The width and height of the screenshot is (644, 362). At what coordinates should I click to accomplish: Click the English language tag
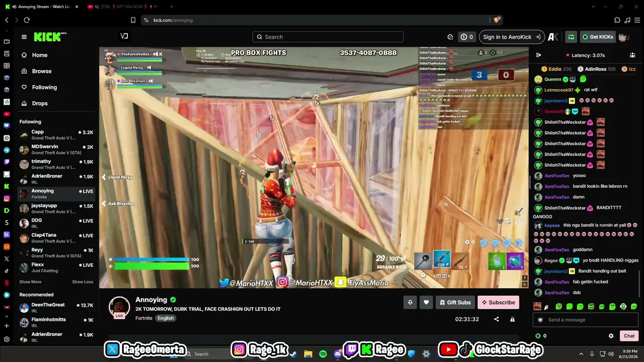(166, 318)
